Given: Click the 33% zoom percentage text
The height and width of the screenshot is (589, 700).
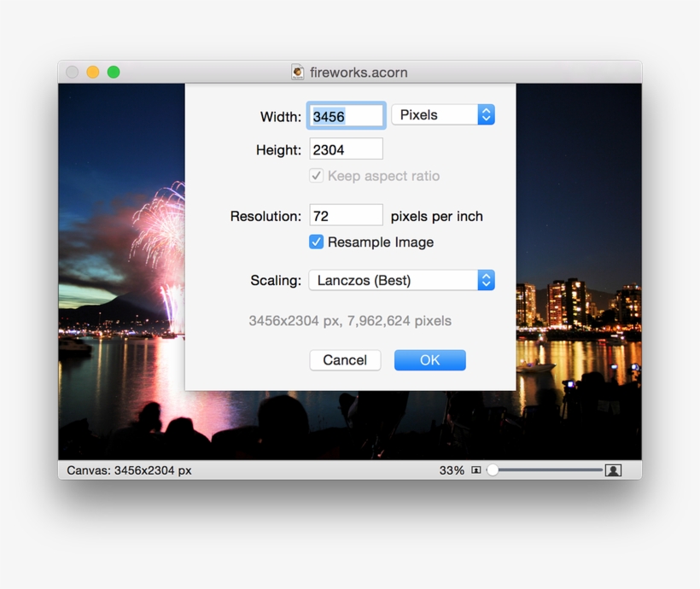Looking at the screenshot, I should (451, 469).
